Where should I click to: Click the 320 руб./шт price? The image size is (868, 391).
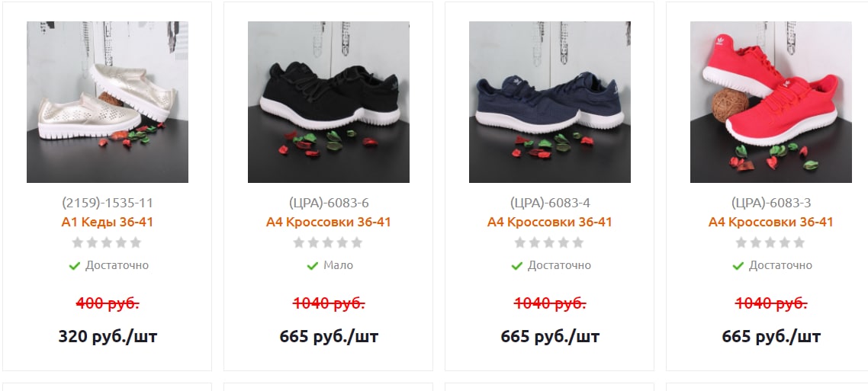click(x=108, y=336)
